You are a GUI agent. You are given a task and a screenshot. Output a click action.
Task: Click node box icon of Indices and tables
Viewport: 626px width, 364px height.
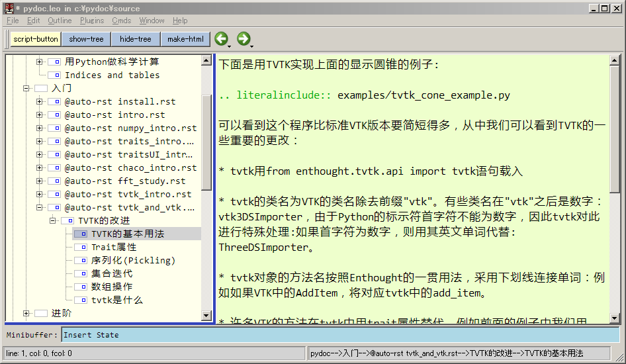pos(54,75)
